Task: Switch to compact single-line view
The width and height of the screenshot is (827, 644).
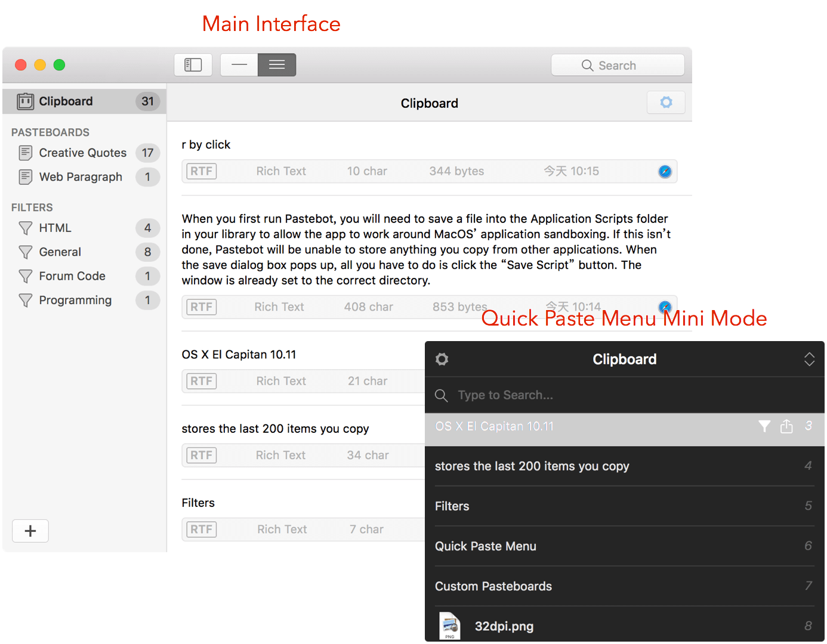Action: 239,65
